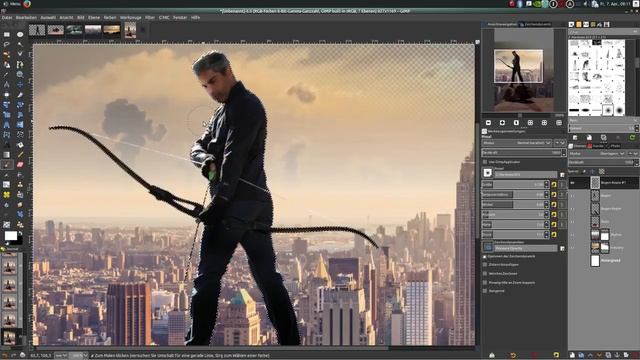Select the Color Picker tool
Image resolution: width=640 pixels, height=360 pixels.
click(7, 75)
